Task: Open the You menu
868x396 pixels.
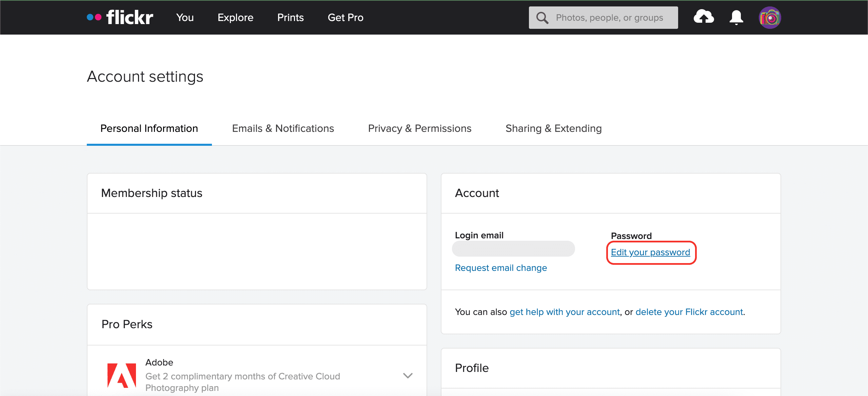Action: [x=185, y=18]
